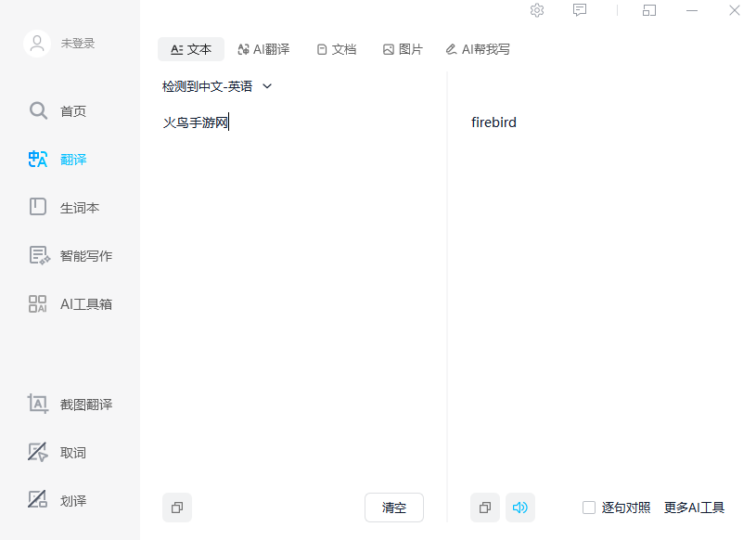
Task: Play translation audio speaker icon
Action: (x=520, y=508)
